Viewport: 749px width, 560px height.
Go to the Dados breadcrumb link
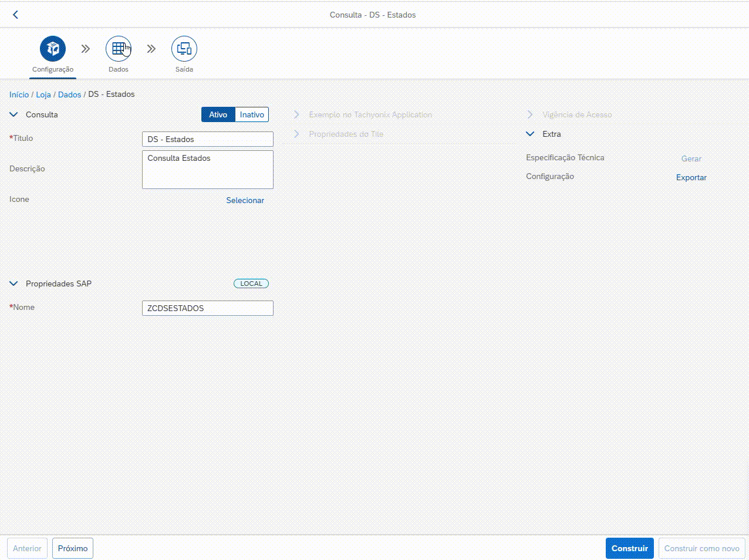pyautogui.click(x=69, y=95)
